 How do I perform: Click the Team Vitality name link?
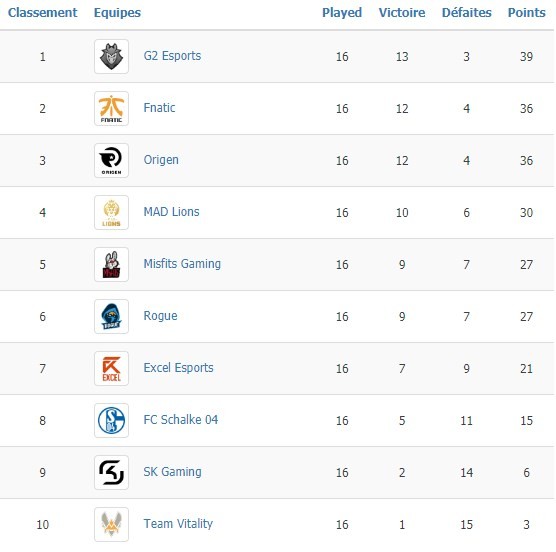coord(178,524)
